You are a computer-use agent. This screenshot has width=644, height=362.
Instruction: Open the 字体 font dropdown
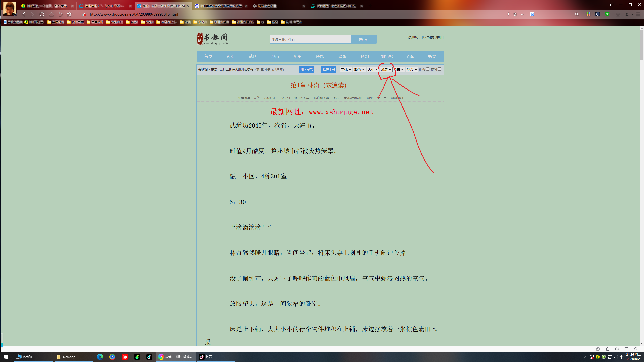(x=346, y=69)
